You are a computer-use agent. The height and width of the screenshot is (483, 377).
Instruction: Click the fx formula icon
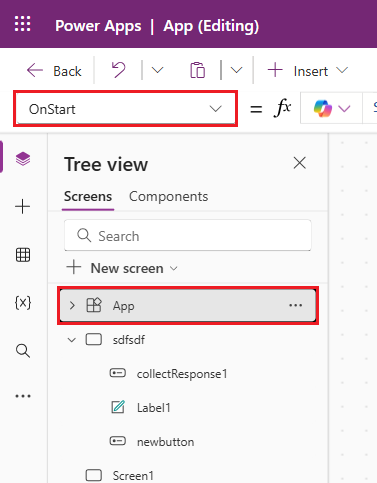point(283,108)
